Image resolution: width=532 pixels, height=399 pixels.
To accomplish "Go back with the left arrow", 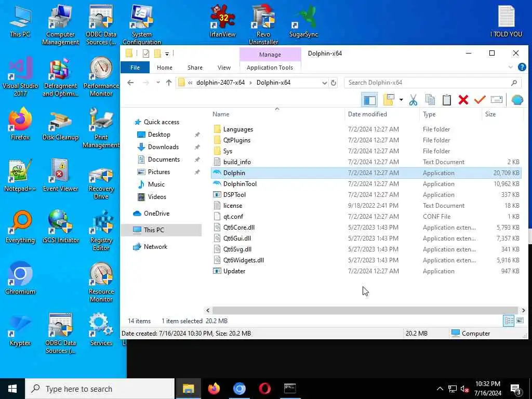I will pos(130,83).
